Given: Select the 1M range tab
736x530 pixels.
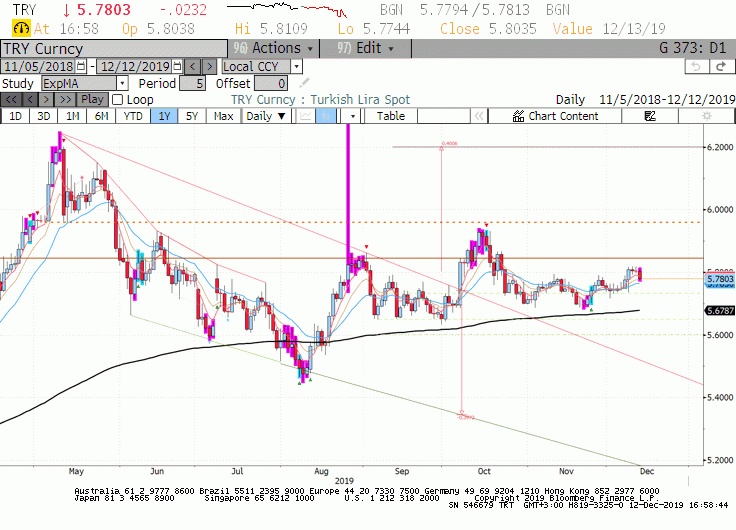Looking at the screenshot, I should pyautogui.click(x=72, y=116).
